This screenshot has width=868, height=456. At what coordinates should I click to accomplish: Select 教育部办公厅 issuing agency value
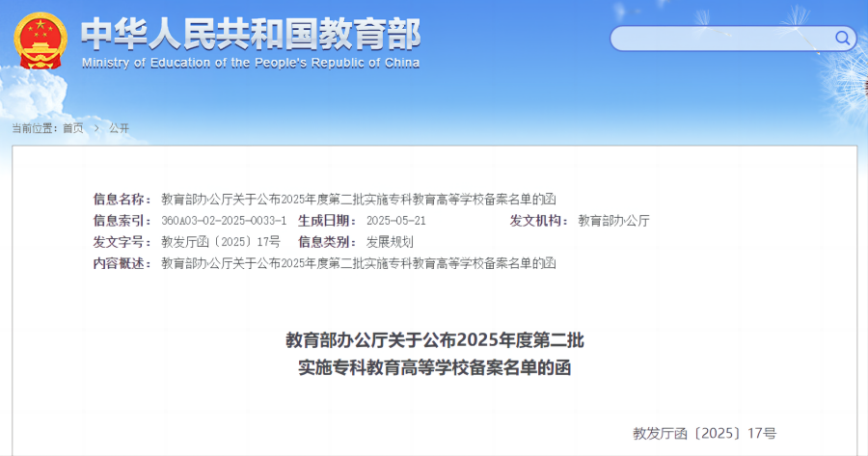[x=613, y=221]
